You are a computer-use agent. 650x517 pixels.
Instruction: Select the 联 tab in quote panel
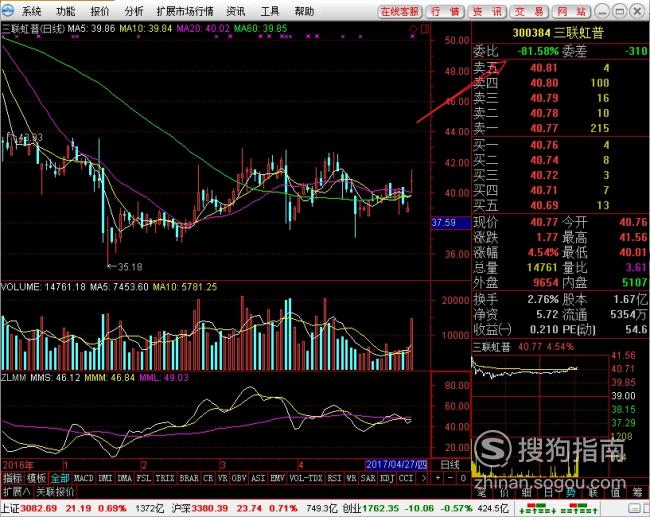[593, 492]
